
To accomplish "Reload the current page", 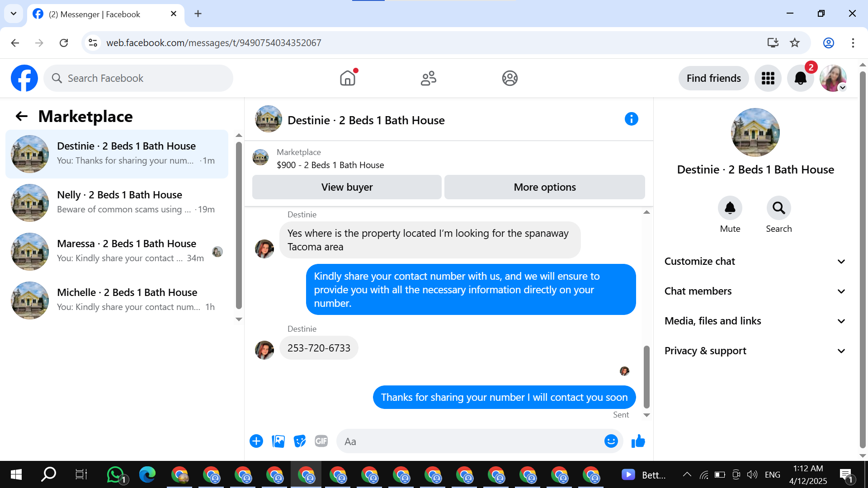I will pos(64,43).
